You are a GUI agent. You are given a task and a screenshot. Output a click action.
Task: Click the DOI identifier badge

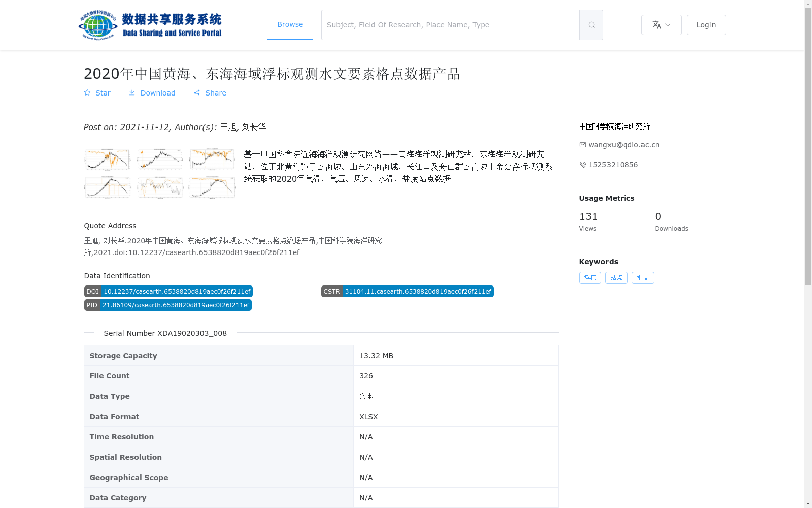tap(168, 292)
